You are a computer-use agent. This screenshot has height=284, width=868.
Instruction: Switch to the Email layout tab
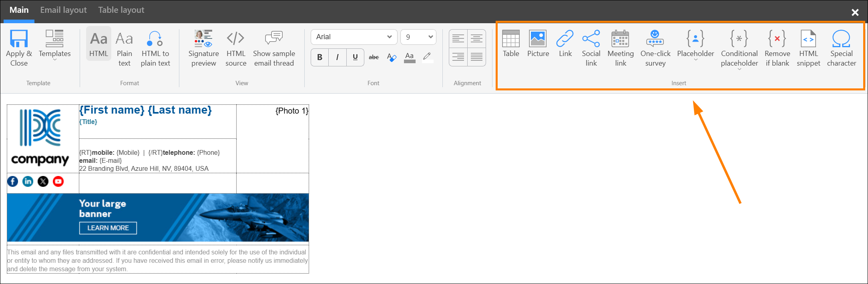(63, 10)
